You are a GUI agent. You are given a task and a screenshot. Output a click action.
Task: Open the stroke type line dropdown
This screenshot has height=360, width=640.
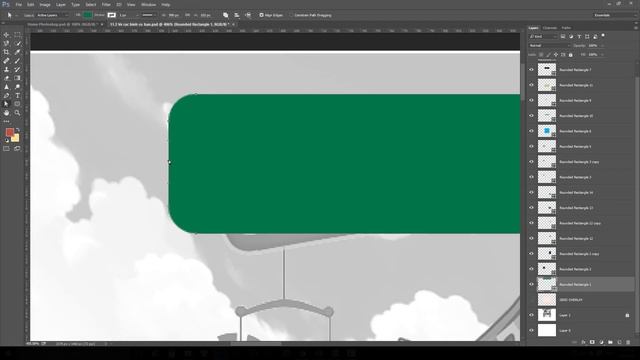(x=149, y=15)
